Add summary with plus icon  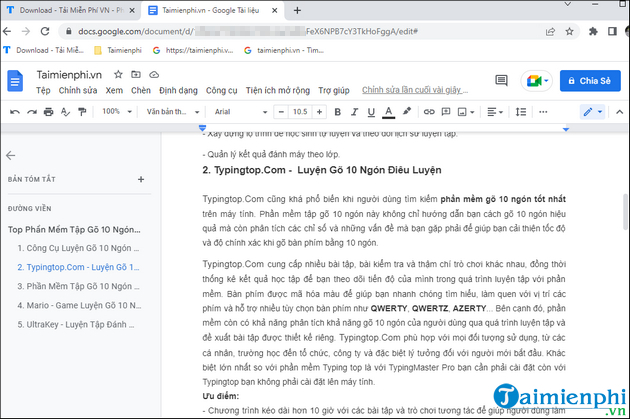pos(141,179)
